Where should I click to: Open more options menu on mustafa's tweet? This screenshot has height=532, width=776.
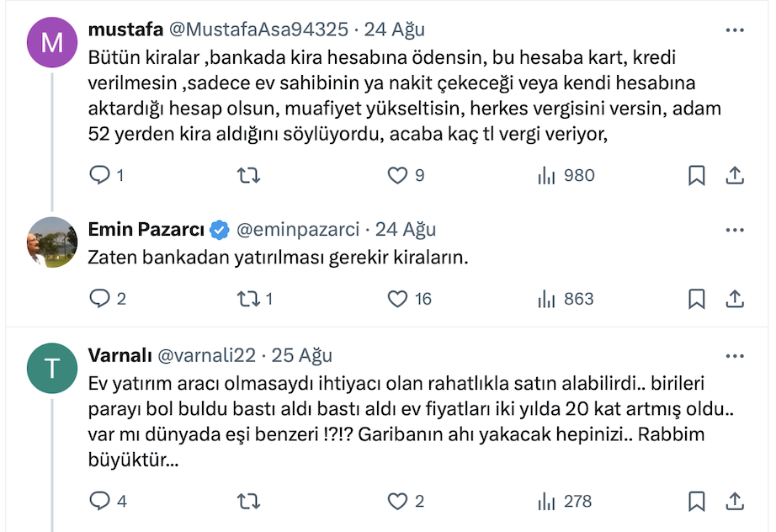click(734, 29)
